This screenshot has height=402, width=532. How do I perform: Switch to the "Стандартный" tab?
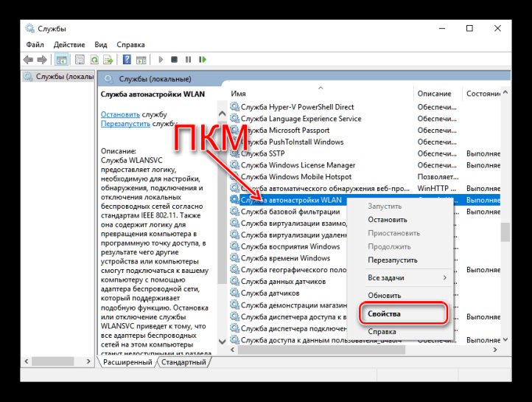pos(183,362)
